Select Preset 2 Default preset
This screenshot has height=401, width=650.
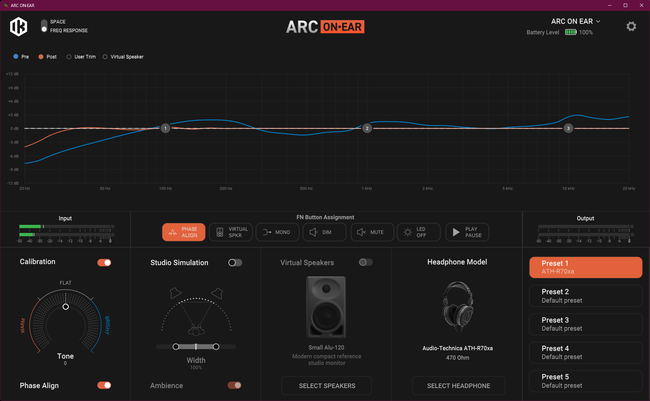pyautogui.click(x=586, y=296)
